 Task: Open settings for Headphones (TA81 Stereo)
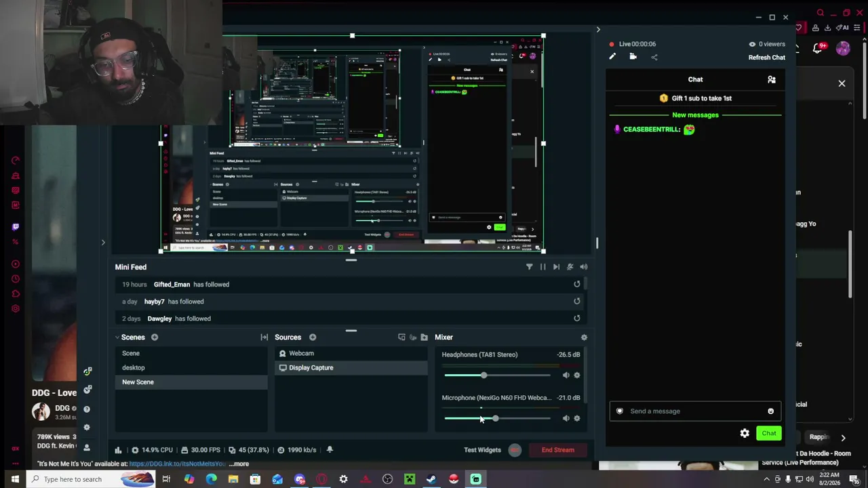click(577, 375)
